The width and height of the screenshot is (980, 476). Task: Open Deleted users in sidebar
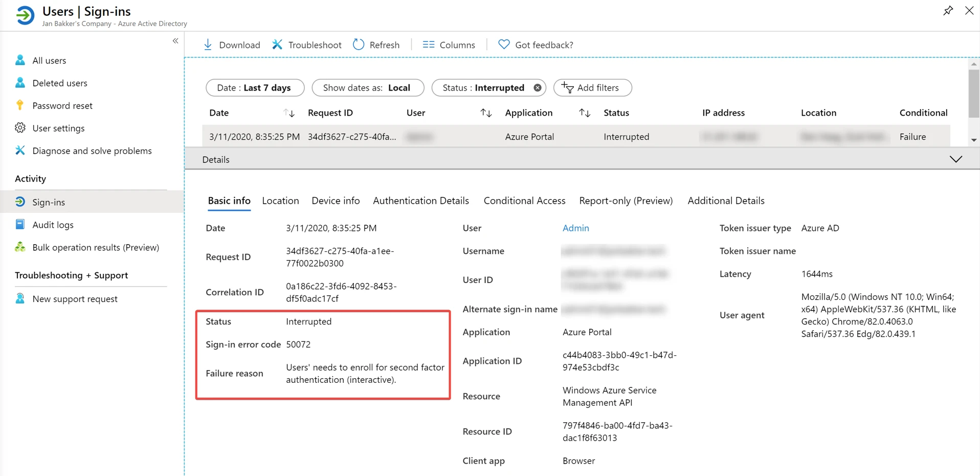[x=60, y=83]
